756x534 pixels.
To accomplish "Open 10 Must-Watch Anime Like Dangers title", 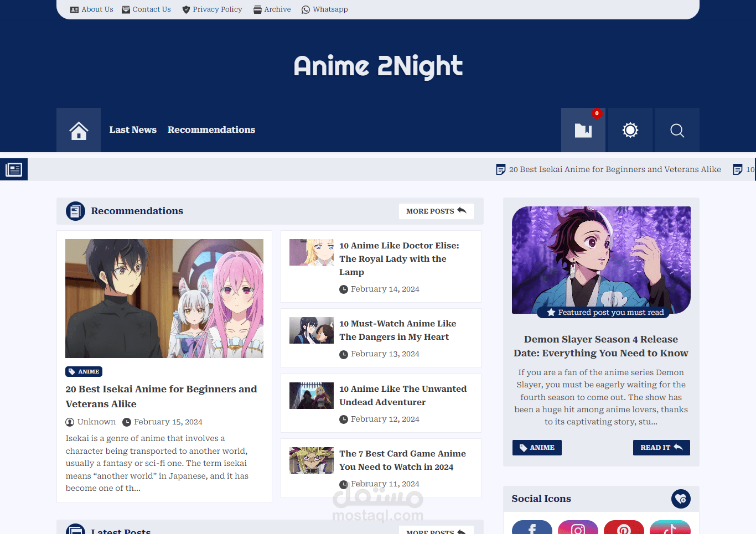I will click(x=398, y=330).
